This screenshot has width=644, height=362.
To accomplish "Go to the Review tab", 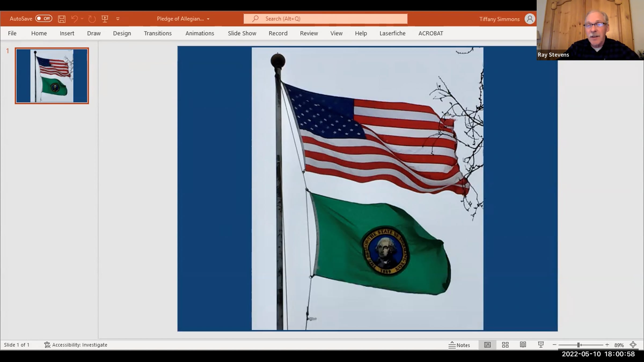I will 309,33.
